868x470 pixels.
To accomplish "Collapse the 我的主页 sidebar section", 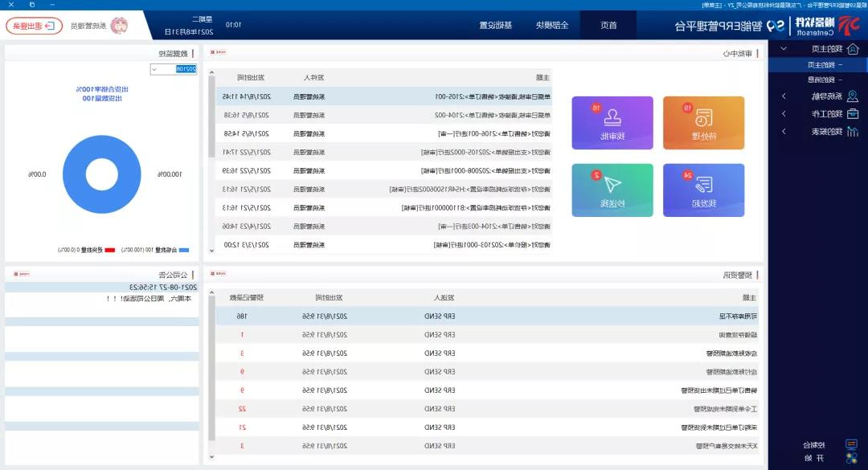I will point(784,49).
